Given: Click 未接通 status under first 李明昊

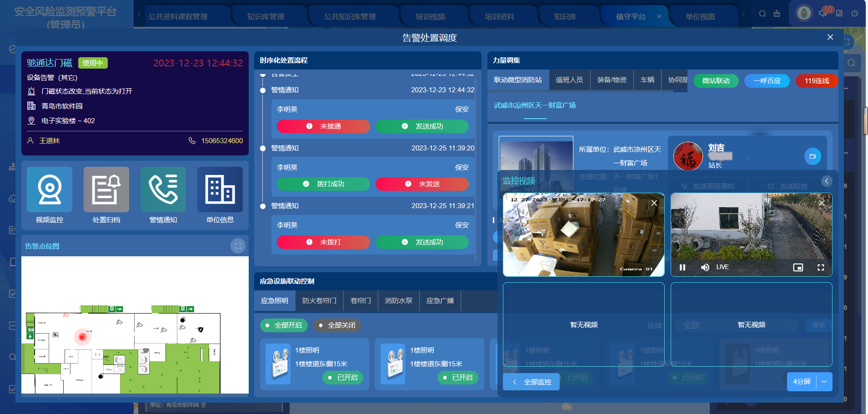Looking at the screenshot, I should 323,126.
